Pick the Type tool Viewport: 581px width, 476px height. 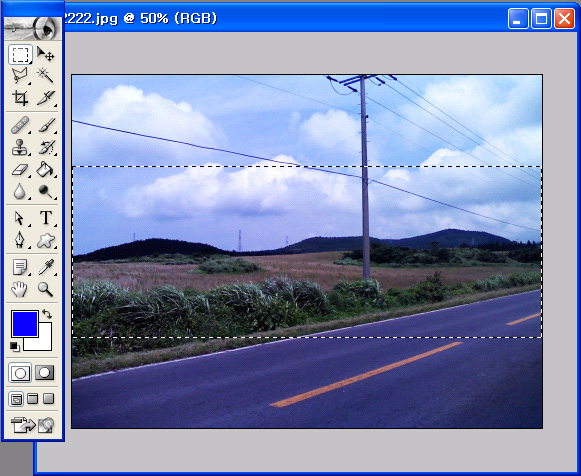click(x=46, y=218)
